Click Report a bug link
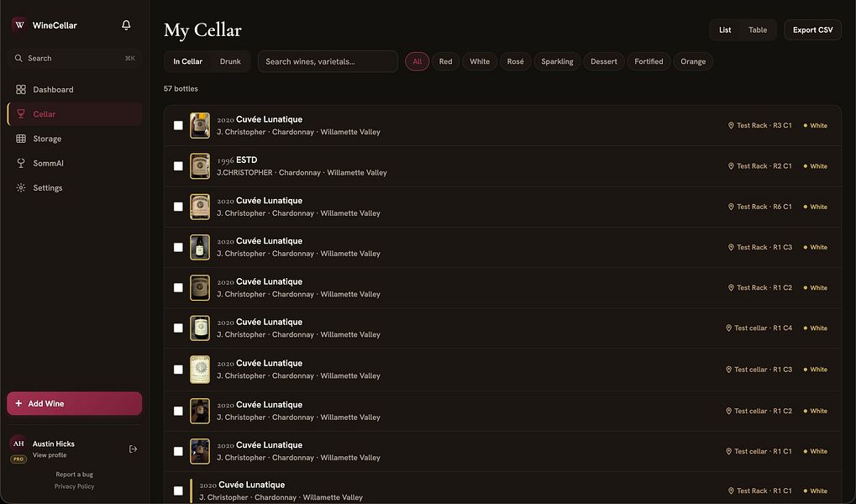This screenshot has width=856, height=504. tap(74, 475)
